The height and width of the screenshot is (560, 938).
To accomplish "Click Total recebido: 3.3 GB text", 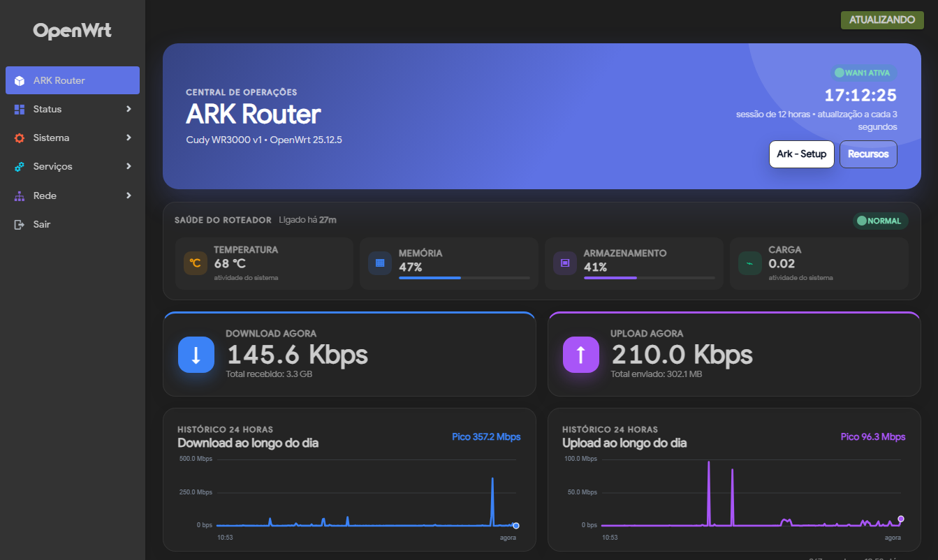I will point(269,374).
